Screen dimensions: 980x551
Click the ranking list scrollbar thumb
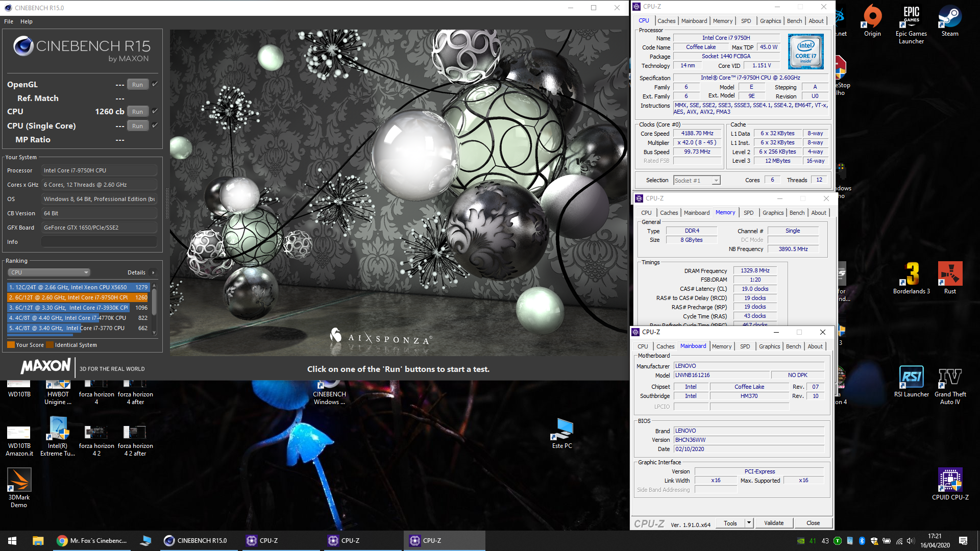(x=154, y=302)
